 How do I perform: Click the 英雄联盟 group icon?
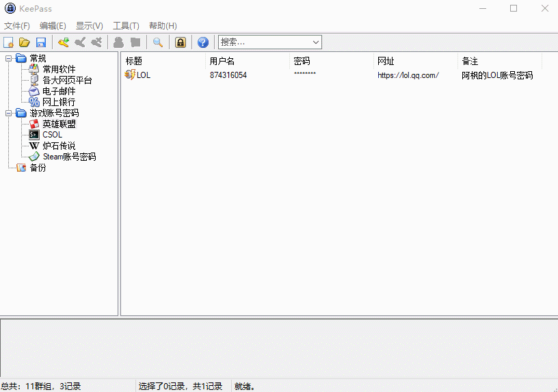click(x=34, y=124)
